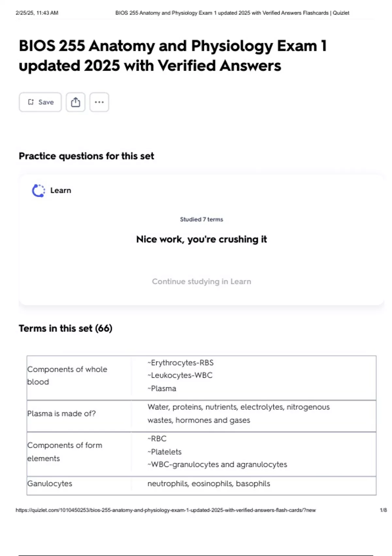
Task: Select the 'Ganulocytes' term cell
Action: (x=50, y=484)
